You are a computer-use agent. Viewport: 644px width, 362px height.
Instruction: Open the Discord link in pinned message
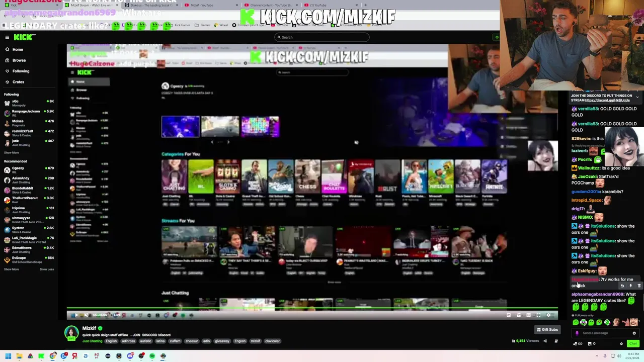pyautogui.click(x=607, y=100)
